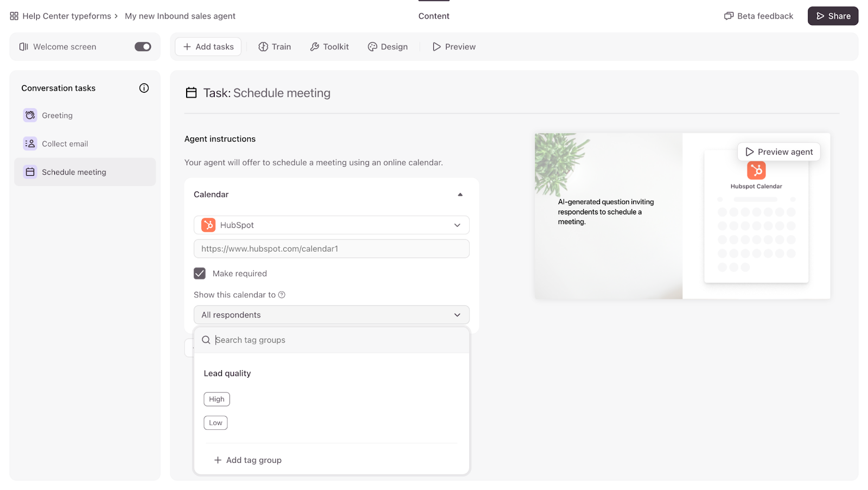
Task: Open the Design palette option
Action: pyautogui.click(x=387, y=47)
